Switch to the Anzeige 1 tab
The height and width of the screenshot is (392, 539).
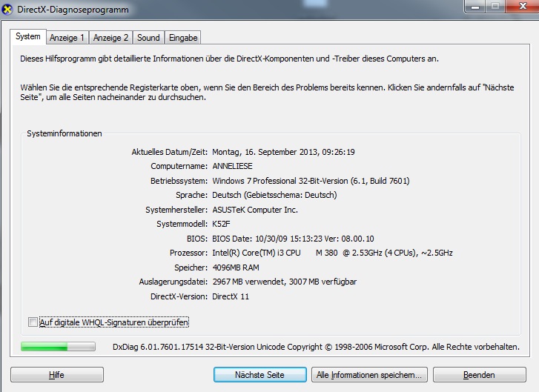point(67,38)
